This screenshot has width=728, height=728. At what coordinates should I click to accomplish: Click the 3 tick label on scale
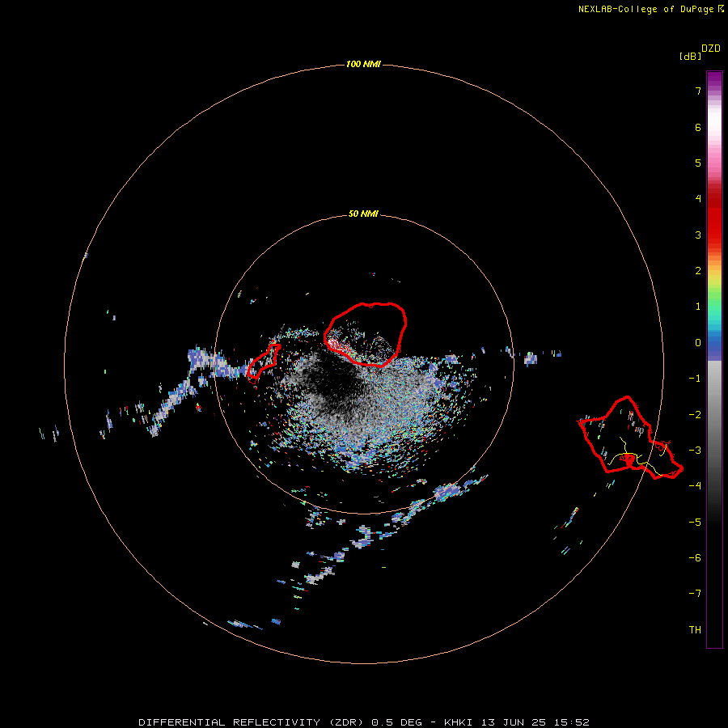coord(698,235)
